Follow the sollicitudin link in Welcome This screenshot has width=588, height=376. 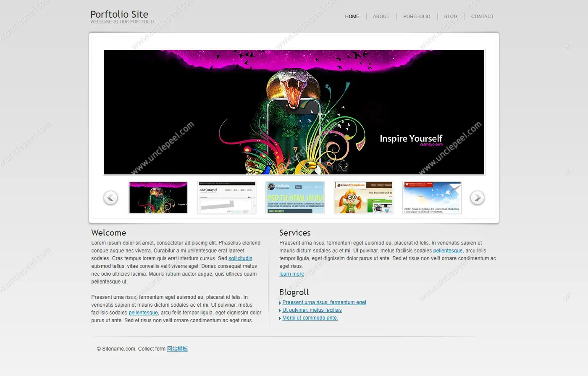[240, 258]
